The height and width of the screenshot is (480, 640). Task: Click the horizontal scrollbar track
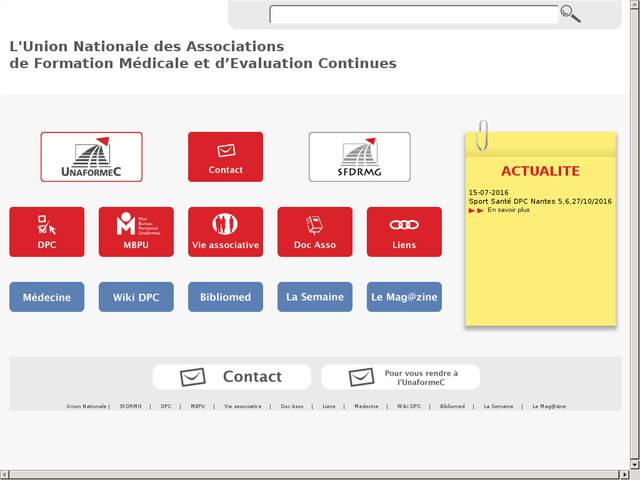(x=314, y=475)
